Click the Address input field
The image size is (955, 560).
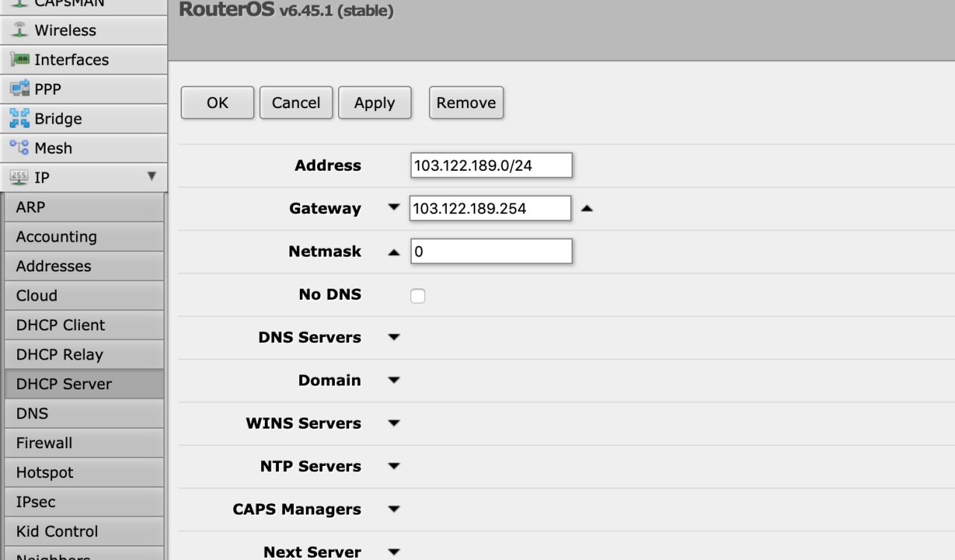(491, 166)
